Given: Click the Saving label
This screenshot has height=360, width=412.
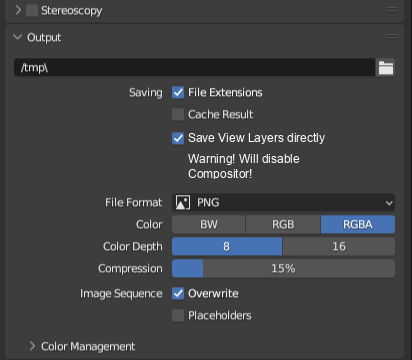Looking at the screenshot, I should [146, 92].
